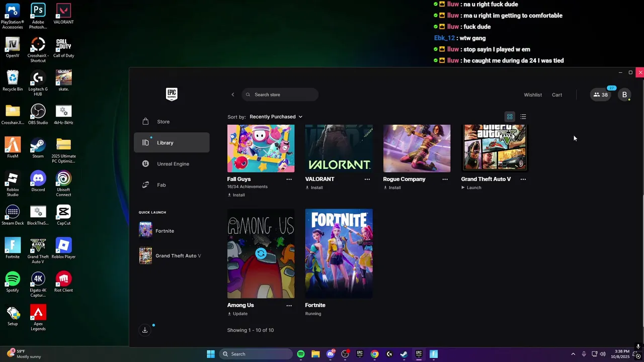The height and width of the screenshot is (362, 644).
Task: Select the VALORANT cover thumbnail
Action: point(339,148)
